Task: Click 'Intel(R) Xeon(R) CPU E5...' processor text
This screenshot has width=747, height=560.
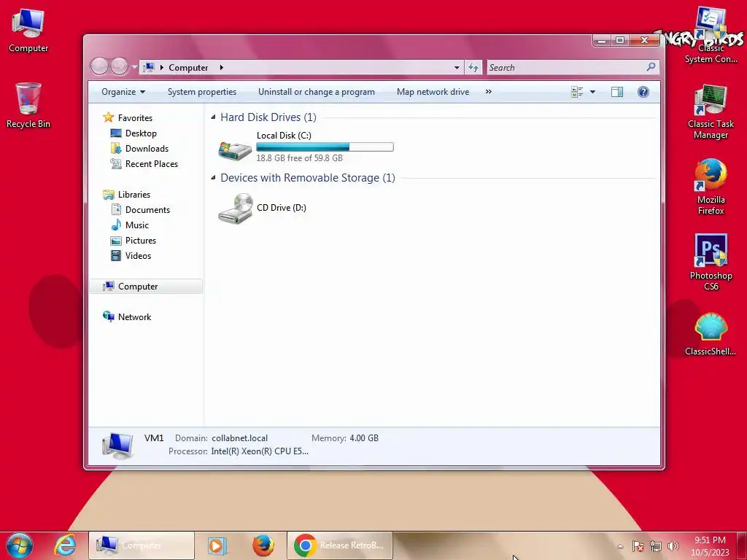Action: [x=260, y=451]
